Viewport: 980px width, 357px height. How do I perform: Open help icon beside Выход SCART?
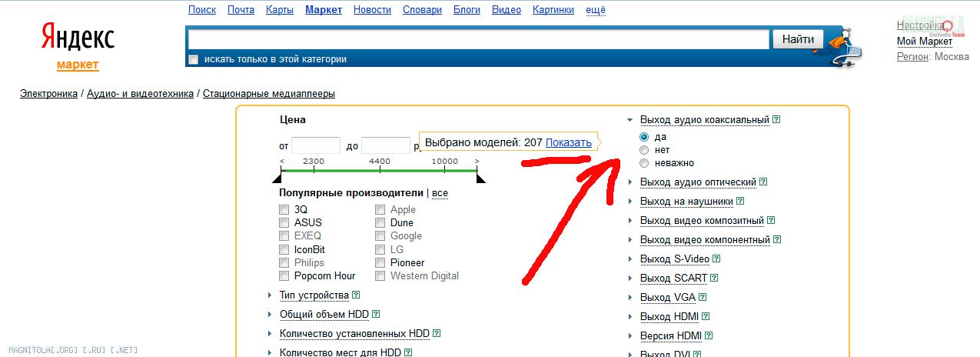(x=714, y=278)
